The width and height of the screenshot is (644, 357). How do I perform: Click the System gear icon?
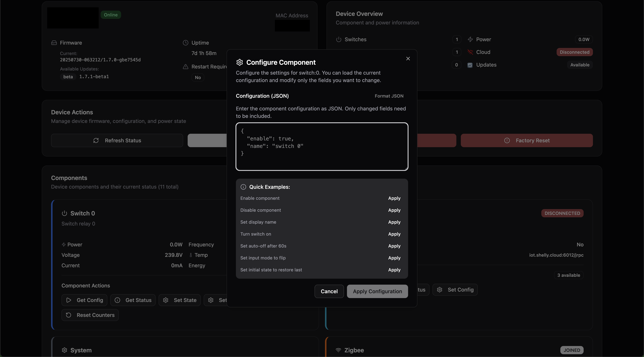pyautogui.click(x=64, y=350)
